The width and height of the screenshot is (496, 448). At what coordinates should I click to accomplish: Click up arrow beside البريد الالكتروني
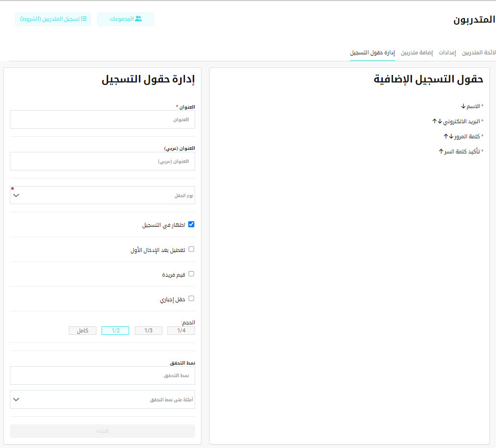[x=435, y=121]
